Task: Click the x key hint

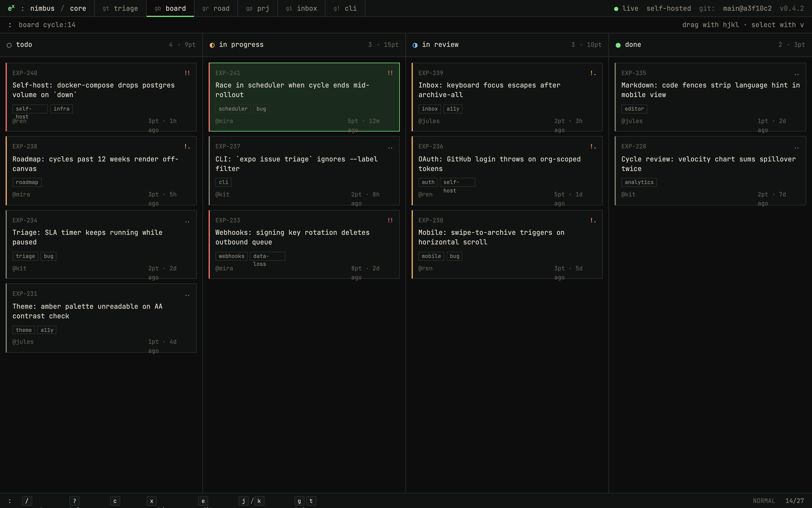Action: [x=152, y=501]
